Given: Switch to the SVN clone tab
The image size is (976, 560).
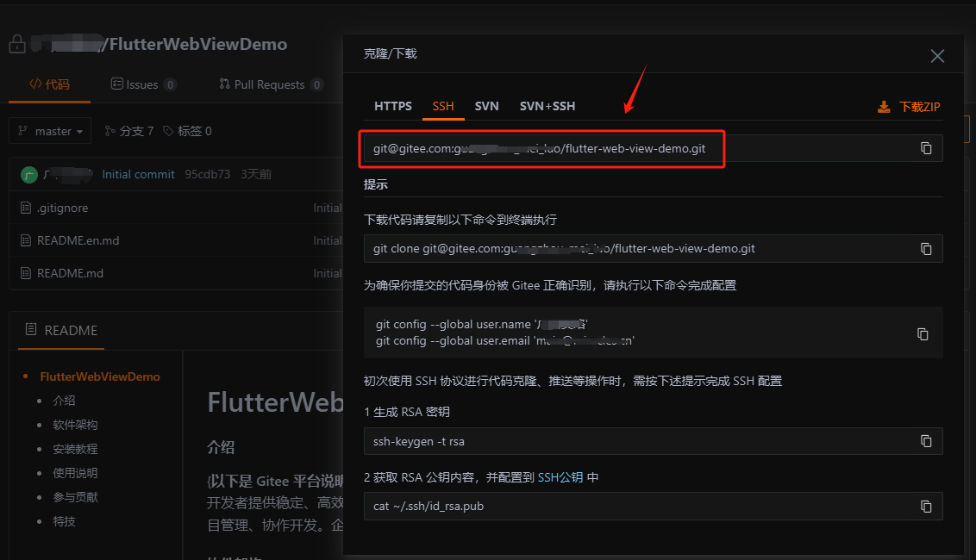Looking at the screenshot, I should pyautogui.click(x=486, y=106).
